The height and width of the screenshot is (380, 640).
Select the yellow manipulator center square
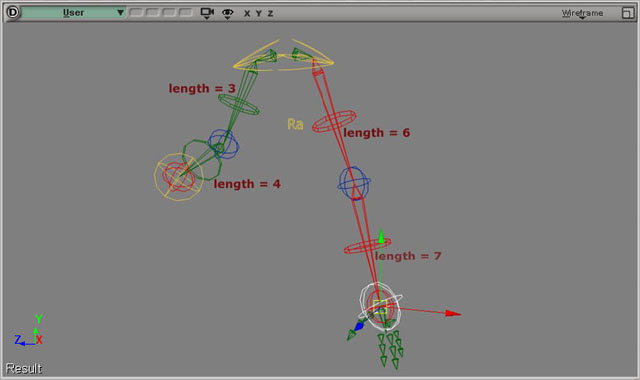(380, 307)
